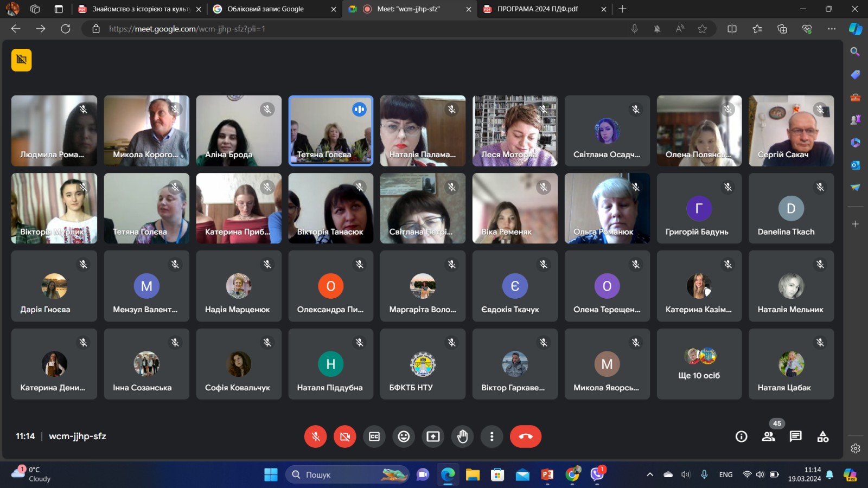Select Тетяна Голєва's active speaker tile
The image size is (868, 488).
pos(330,131)
